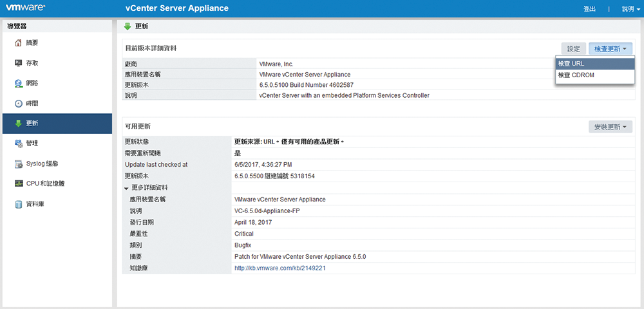The height and width of the screenshot is (309, 644).
Task: Open the kb.vmware.com/kb/2149221 link
Action: [x=280, y=268]
